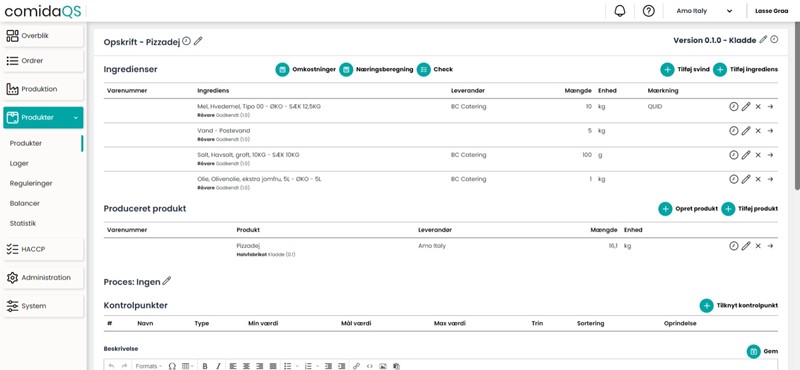800x370 pixels.
Task: Go to Overblik in sidebar
Action: pyautogui.click(x=43, y=36)
